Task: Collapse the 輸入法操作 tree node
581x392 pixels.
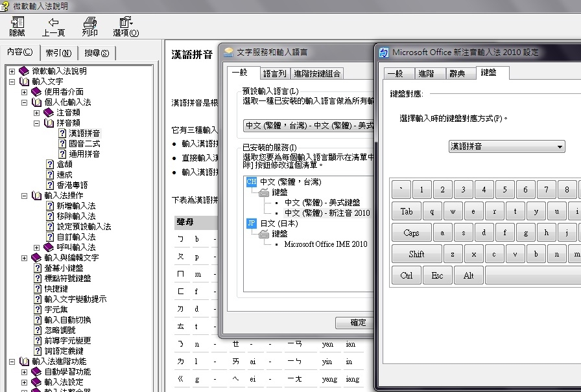Action: (x=24, y=196)
